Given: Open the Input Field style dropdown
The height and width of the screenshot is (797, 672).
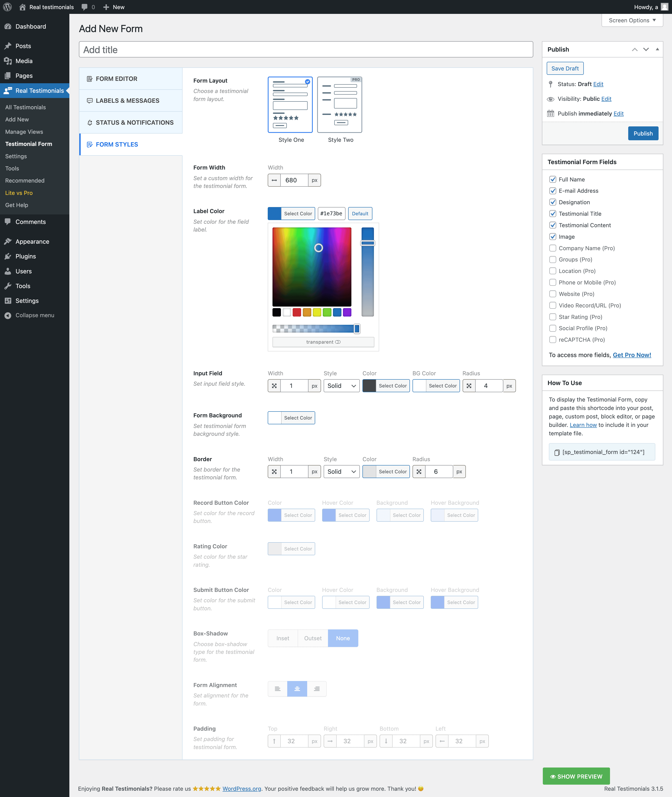Looking at the screenshot, I should point(341,386).
